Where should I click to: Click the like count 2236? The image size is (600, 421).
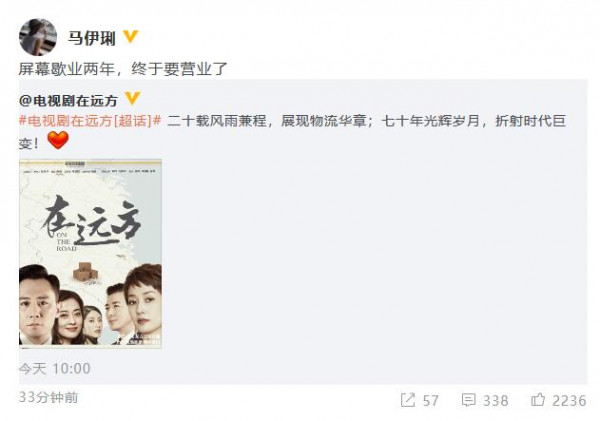(569, 401)
